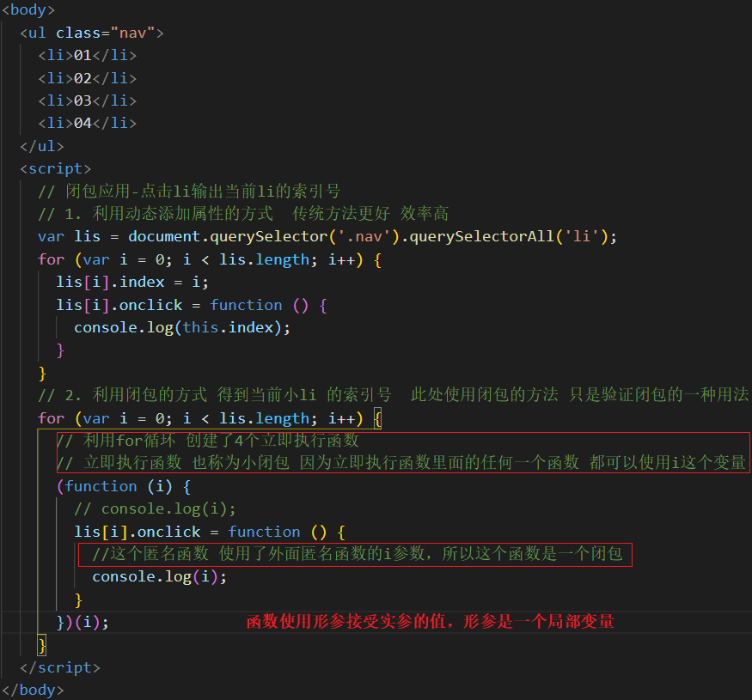The height and width of the screenshot is (700, 752).
Task: Click 'var lis = document.querySelector' line
Action: [327, 237]
